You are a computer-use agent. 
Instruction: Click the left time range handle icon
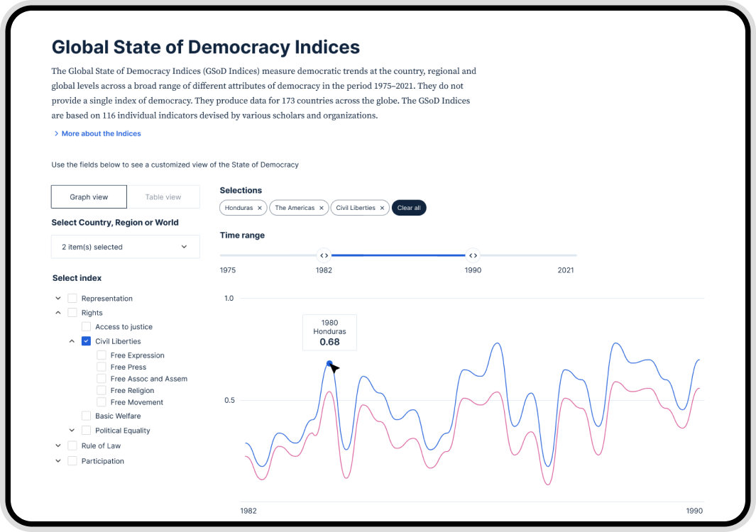pos(324,255)
